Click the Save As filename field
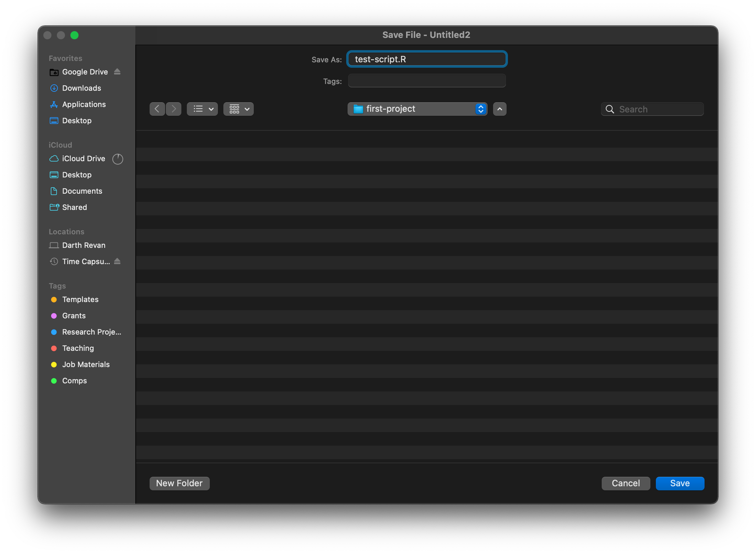Screen dimensions: 756x554 pos(427,59)
